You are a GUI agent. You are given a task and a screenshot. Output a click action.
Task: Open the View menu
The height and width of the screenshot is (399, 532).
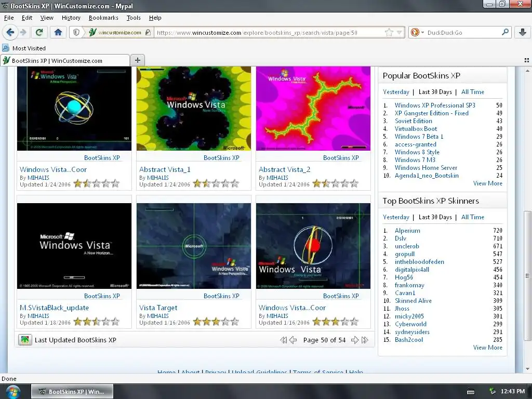click(x=47, y=18)
